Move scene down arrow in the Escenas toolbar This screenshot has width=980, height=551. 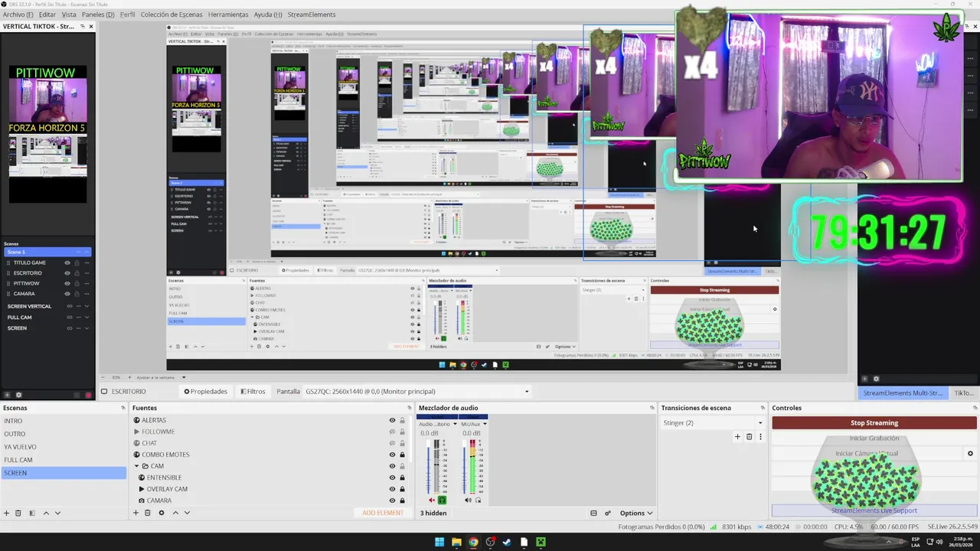(57, 513)
